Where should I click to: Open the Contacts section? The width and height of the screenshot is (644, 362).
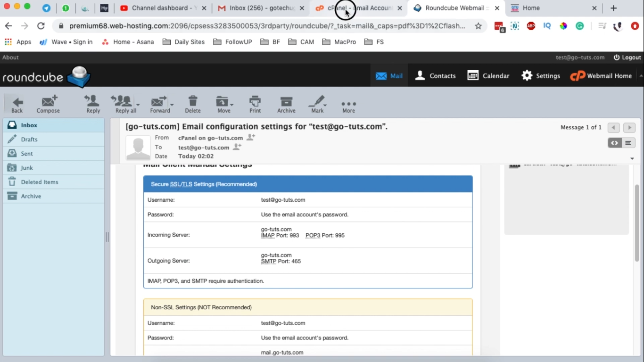435,75
